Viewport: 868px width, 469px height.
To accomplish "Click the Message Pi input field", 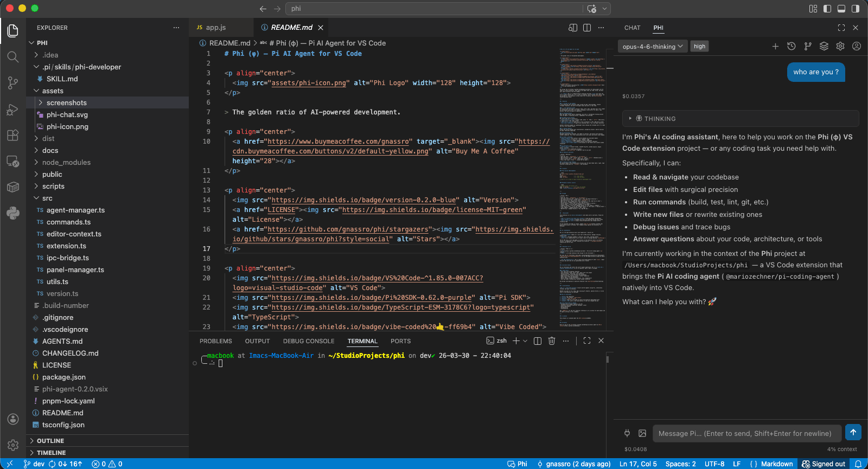I will pyautogui.click(x=746, y=433).
